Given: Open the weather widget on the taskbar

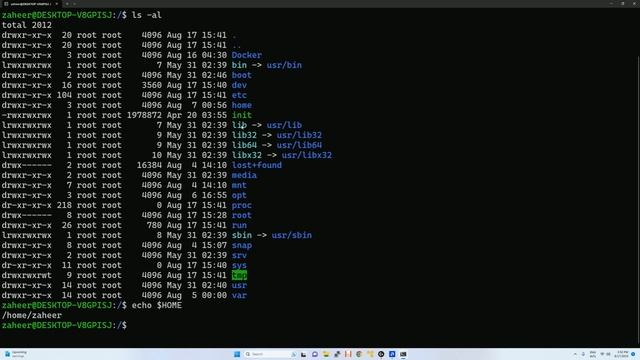Looking at the screenshot, I should point(16,354).
